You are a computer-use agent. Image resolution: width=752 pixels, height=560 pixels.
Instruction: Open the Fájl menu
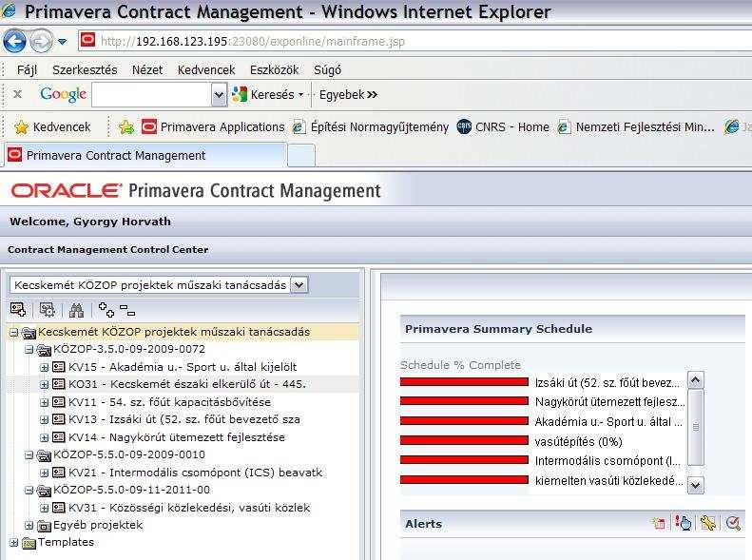pyautogui.click(x=27, y=70)
